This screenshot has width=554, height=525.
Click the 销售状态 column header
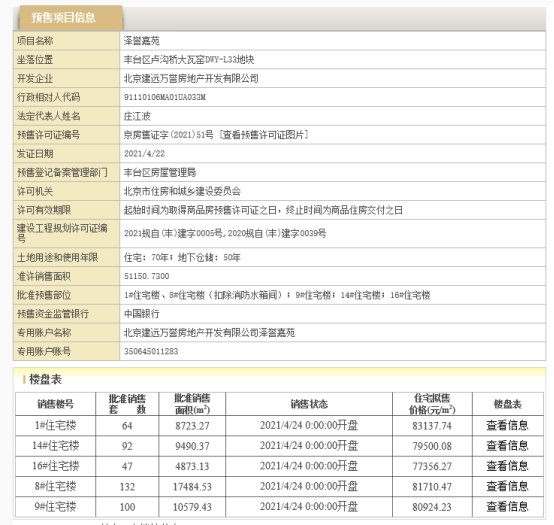[309, 404]
